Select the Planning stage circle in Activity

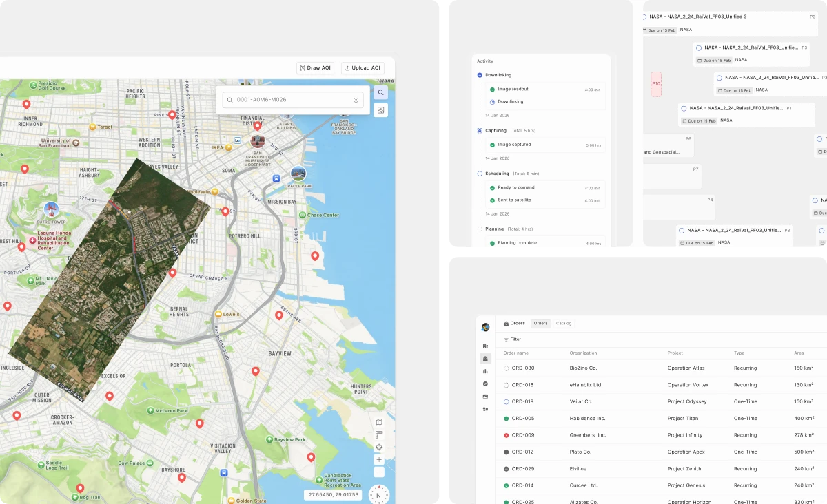pos(480,229)
